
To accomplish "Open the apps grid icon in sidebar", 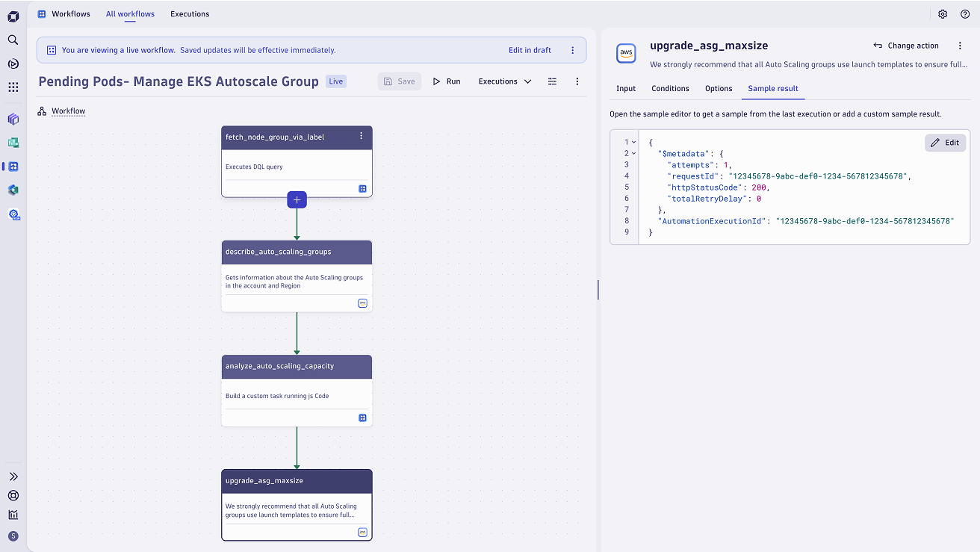I will tap(13, 87).
